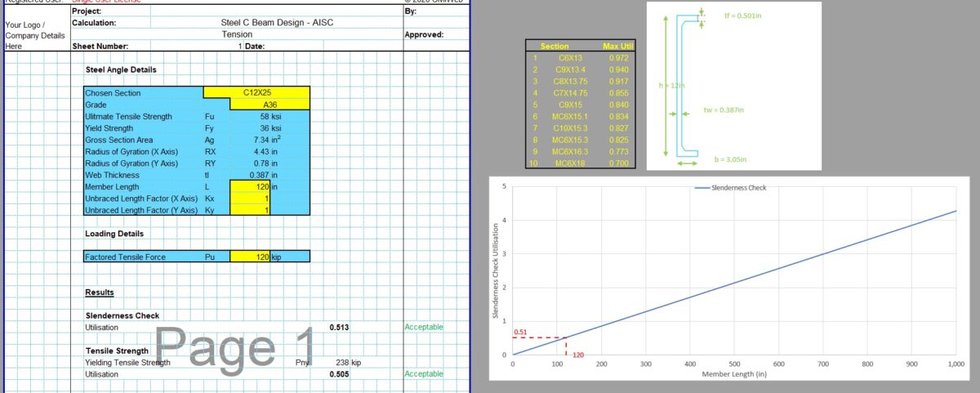Click the underlined Results heading
This screenshot has width=980, height=393.
[100, 293]
